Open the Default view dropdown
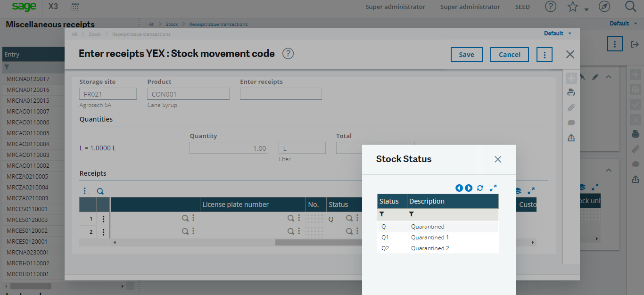Viewport: 644px width, 295px height. (x=558, y=33)
